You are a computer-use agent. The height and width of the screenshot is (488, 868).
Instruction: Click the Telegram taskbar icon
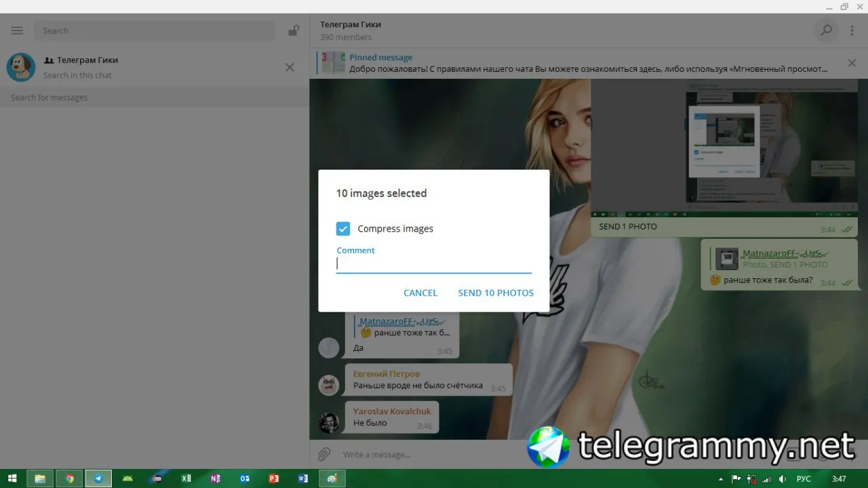[x=98, y=478]
